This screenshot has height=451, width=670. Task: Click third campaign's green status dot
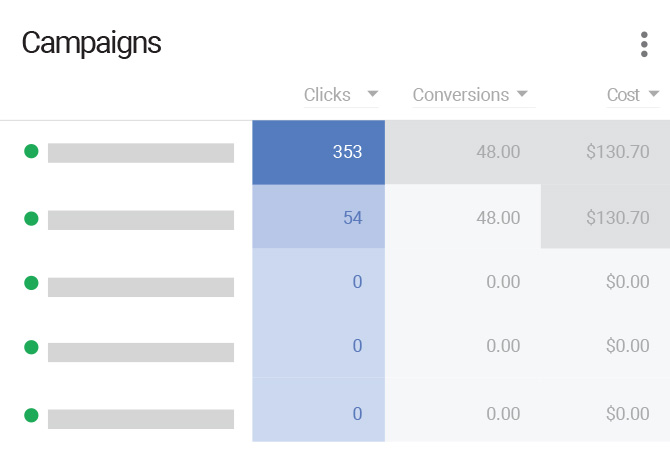click(x=31, y=283)
